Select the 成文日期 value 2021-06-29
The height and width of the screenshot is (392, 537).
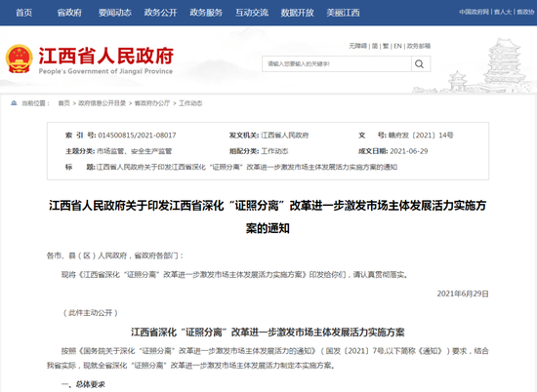409,151
